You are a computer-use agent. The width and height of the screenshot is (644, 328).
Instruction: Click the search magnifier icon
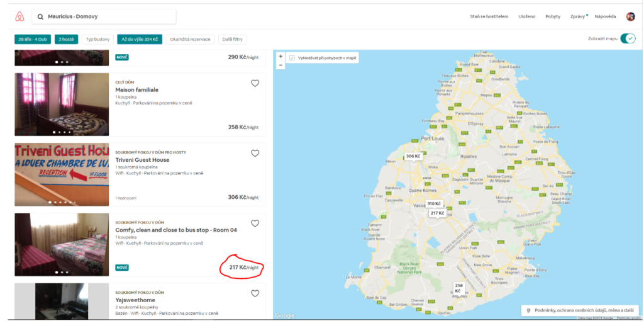[41, 16]
